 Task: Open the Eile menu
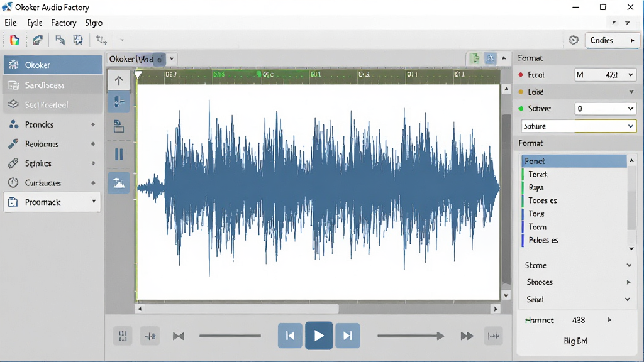(11, 23)
